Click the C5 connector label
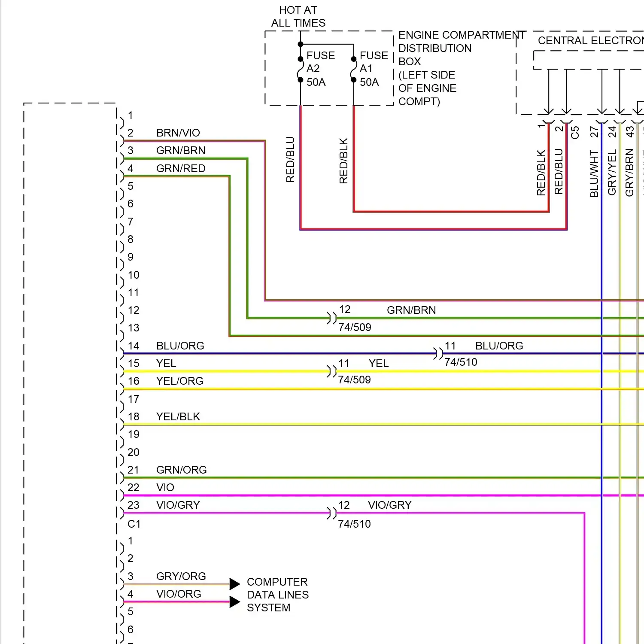 coord(575,133)
